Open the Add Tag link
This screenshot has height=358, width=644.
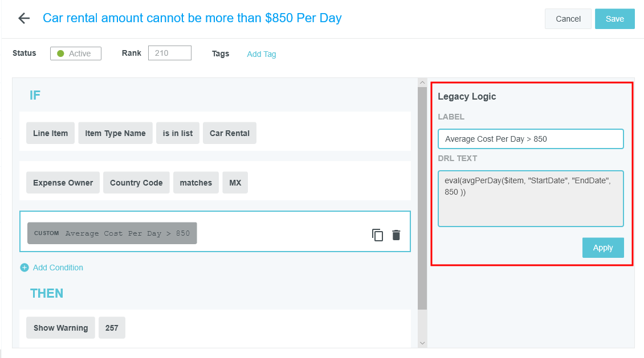(261, 54)
